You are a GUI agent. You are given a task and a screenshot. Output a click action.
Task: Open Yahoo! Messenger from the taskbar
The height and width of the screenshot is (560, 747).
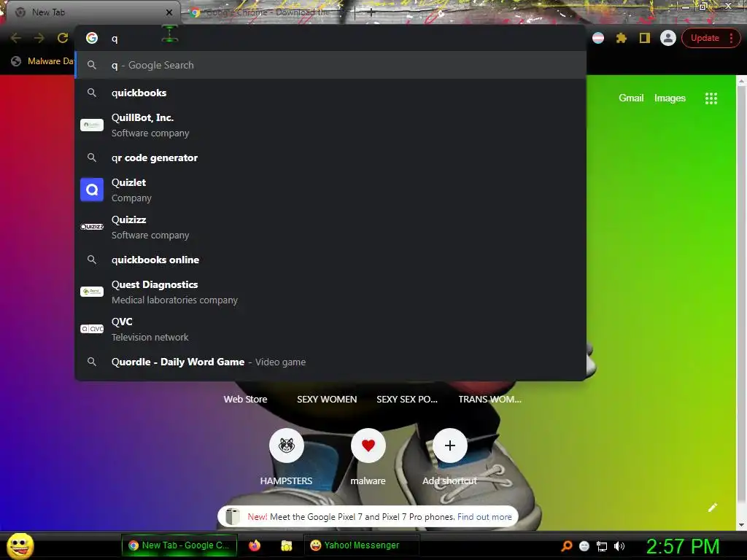coord(361,545)
